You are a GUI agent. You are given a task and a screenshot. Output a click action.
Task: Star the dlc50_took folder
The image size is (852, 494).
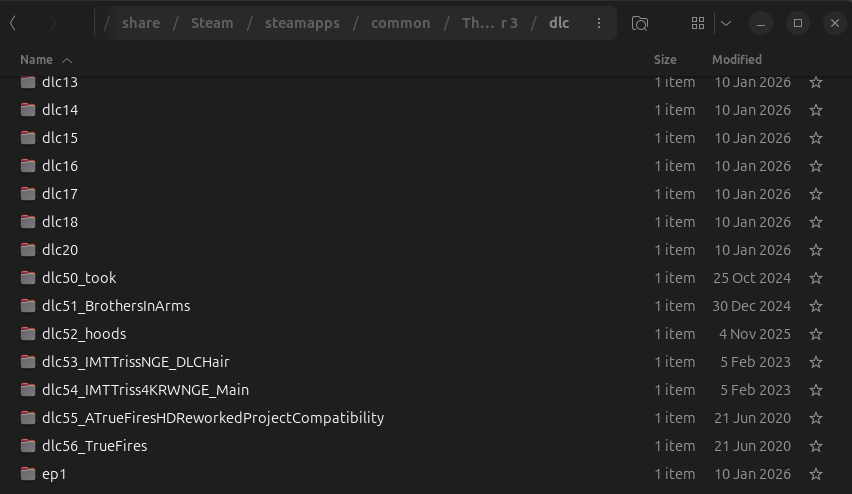816,278
